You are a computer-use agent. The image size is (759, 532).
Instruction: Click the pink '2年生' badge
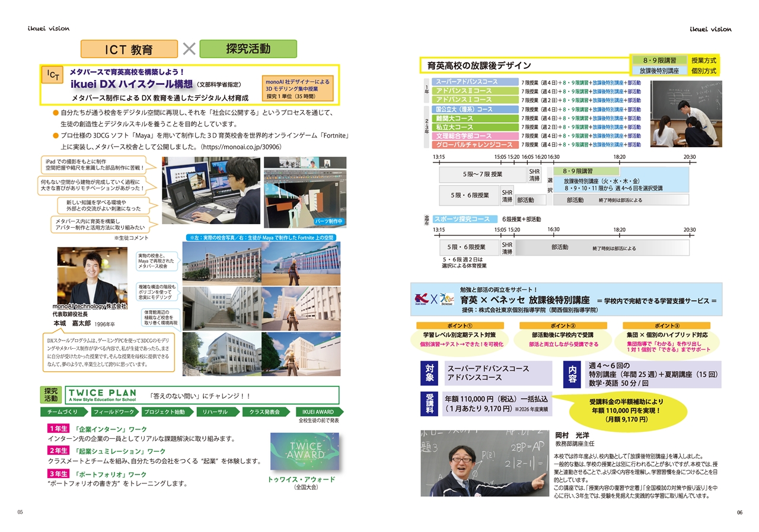(x=58, y=451)
